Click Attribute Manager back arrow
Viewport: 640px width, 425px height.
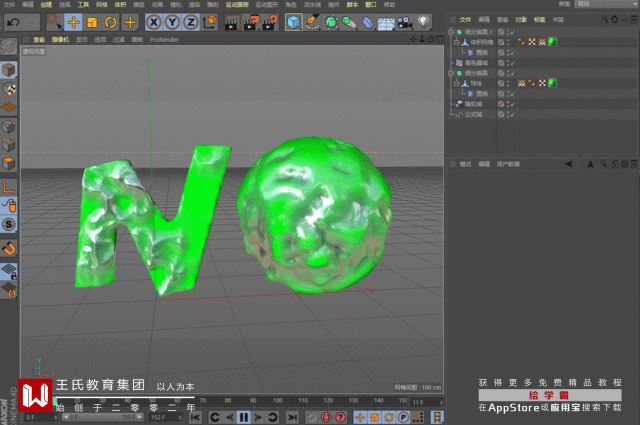568,164
